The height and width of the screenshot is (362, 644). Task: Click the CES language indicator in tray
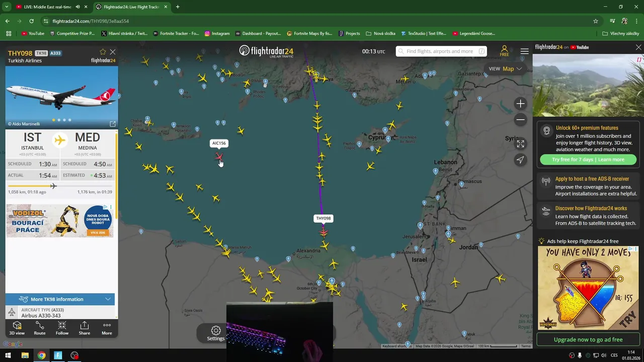614,355
